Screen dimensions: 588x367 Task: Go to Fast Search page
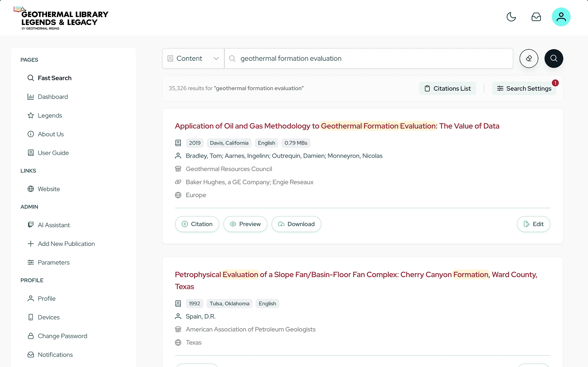click(x=54, y=78)
